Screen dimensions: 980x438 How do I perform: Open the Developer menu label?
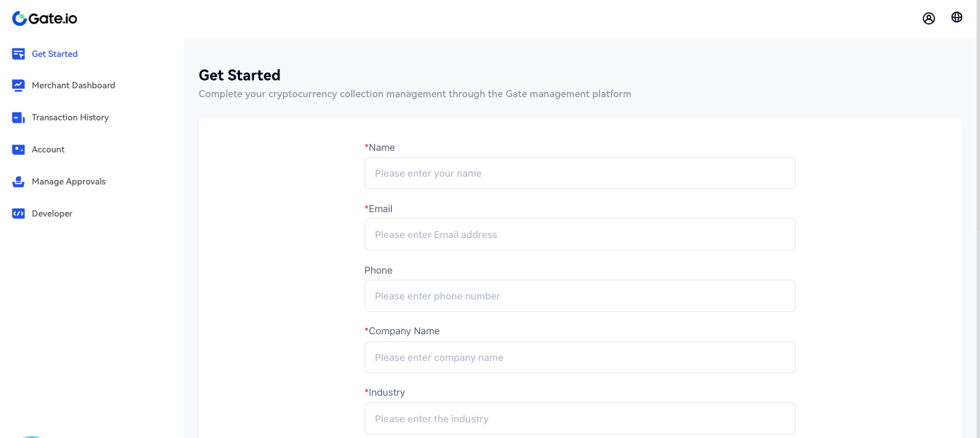tap(52, 214)
